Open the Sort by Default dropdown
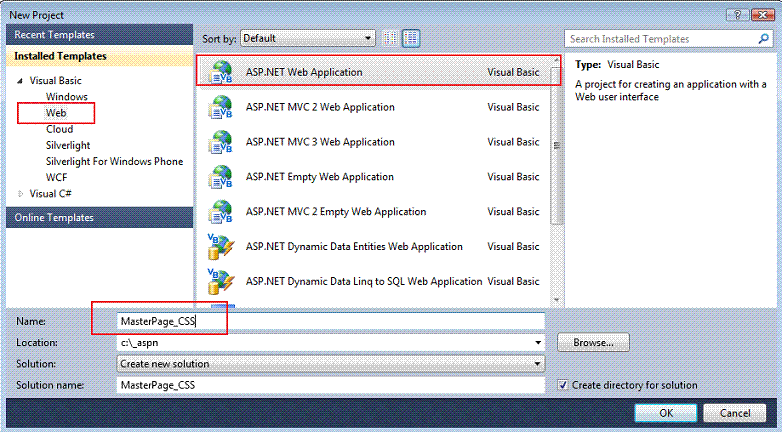Screen dimensions: 782x432 pyautogui.click(x=308, y=38)
